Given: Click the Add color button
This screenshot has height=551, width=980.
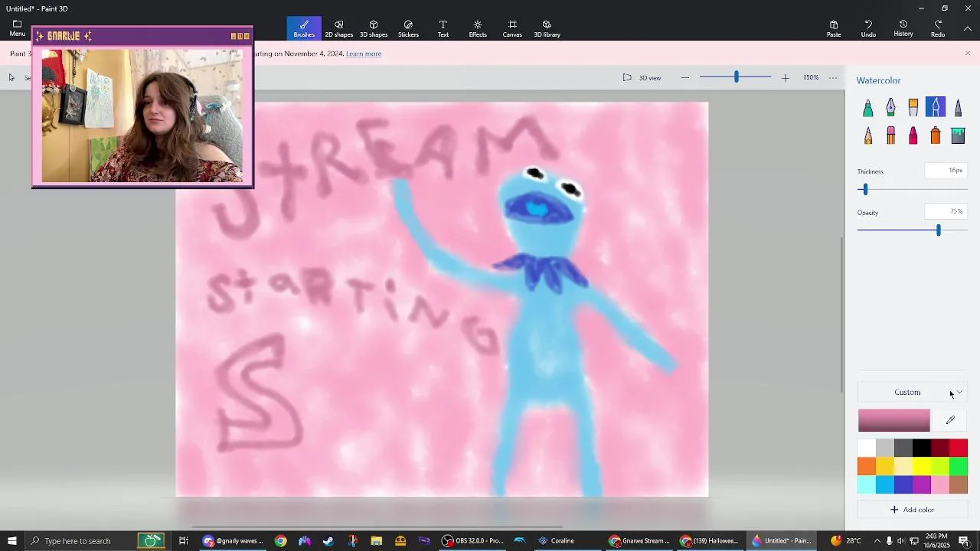Looking at the screenshot, I should point(912,510).
